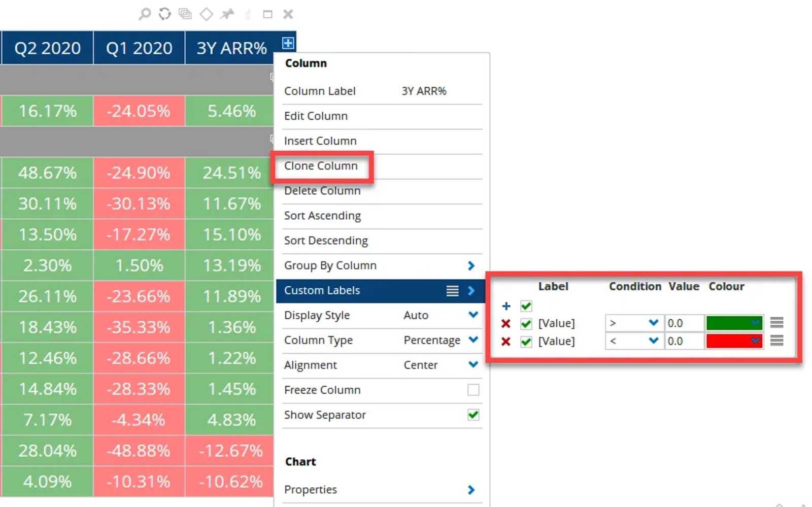Click the -48.88% cell

pyautogui.click(x=139, y=451)
